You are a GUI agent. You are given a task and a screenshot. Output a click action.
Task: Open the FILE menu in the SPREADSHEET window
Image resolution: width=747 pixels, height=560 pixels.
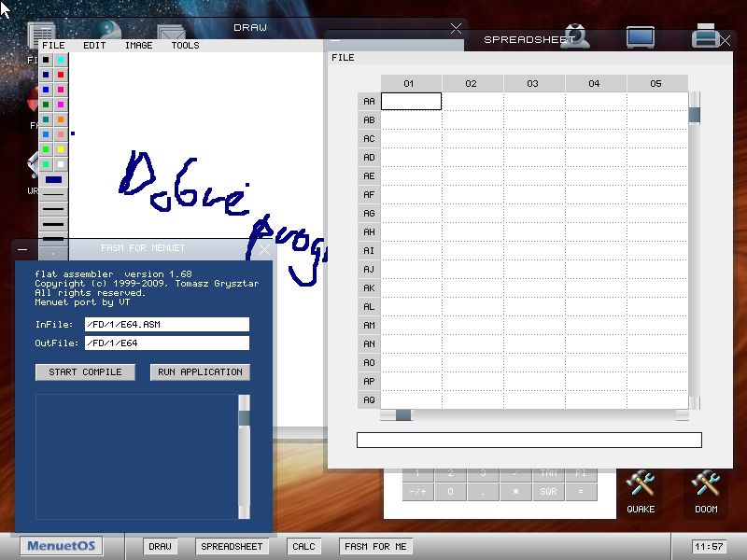tap(343, 57)
